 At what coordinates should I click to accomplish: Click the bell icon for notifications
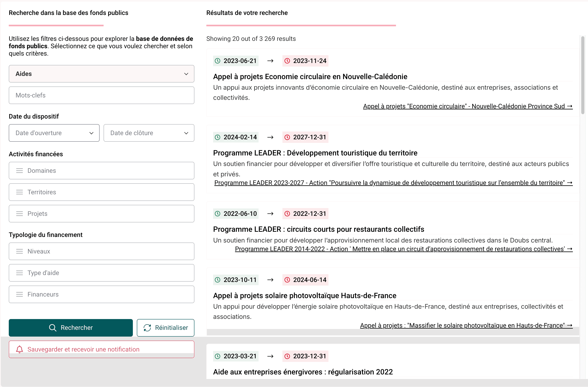pyautogui.click(x=20, y=349)
